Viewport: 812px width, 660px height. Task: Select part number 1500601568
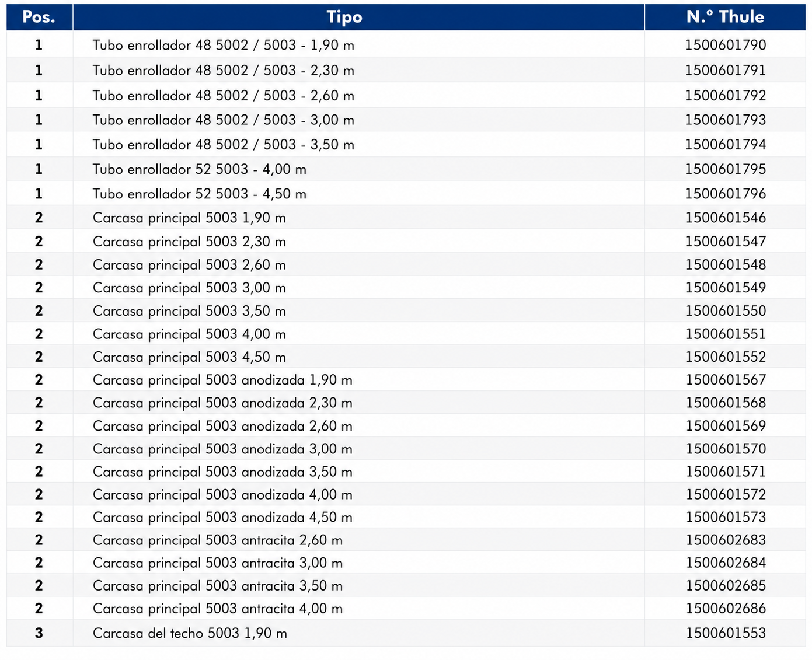pos(726,403)
